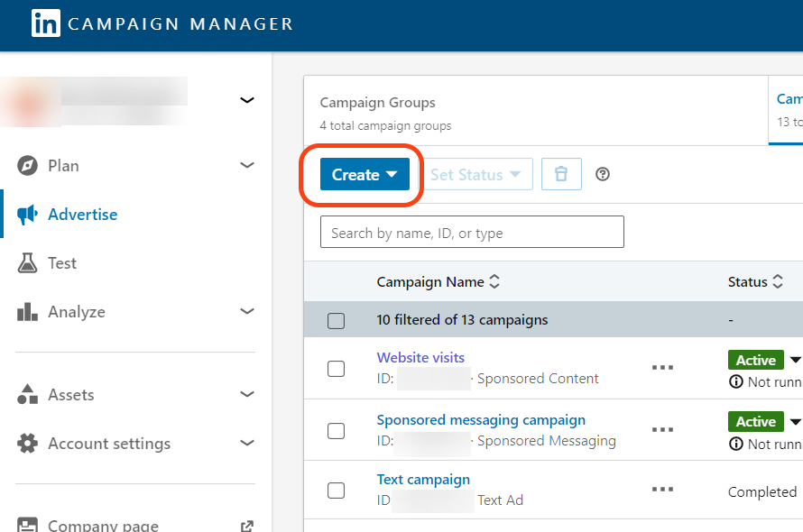Select the Advertise megaphone icon
Image resolution: width=803 pixels, height=532 pixels.
(x=27, y=215)
